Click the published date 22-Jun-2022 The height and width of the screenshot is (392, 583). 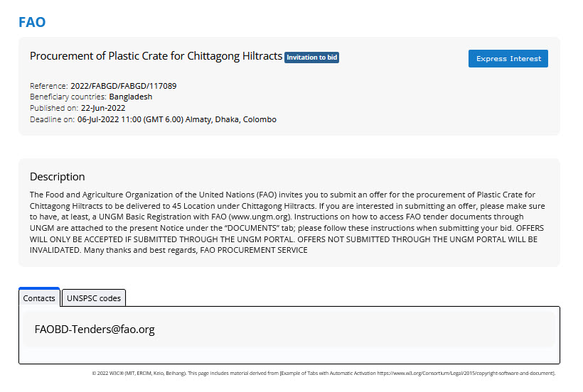coord(103,108)
